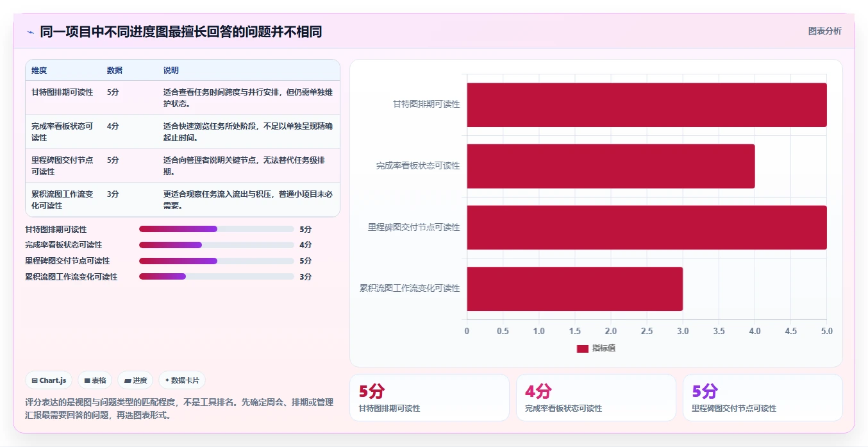Click the 说明 column header
868x447 pixels.
171,71
